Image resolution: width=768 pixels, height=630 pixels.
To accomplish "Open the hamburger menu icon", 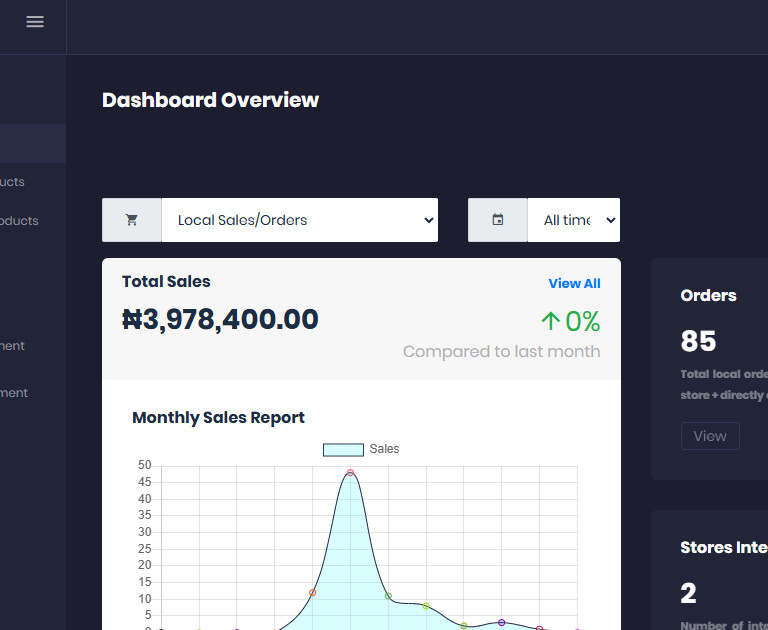I will coord(35,22).
